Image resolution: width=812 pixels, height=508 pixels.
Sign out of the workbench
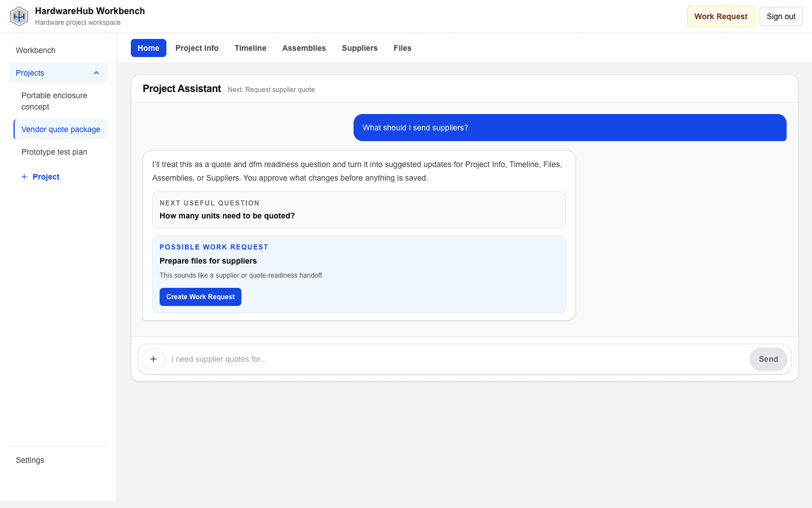(781, 16)
